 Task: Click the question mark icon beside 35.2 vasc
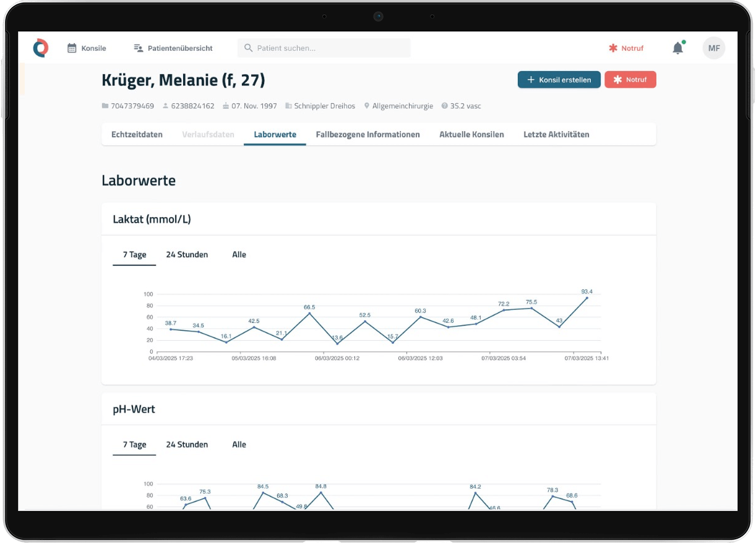click(444, 106)
